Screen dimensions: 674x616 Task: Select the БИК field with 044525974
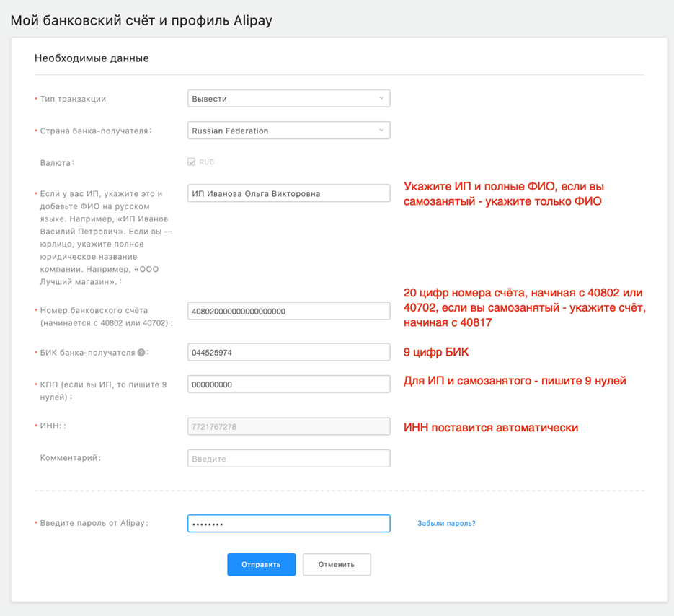[x=288, y=353]
